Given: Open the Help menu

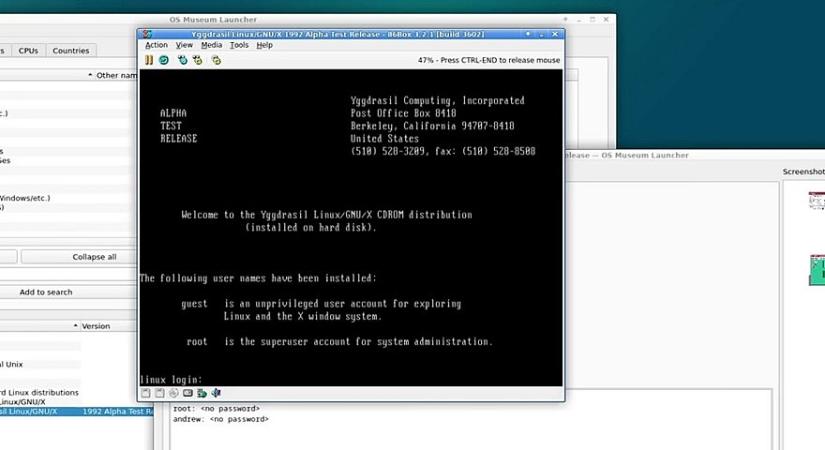Looking at the screenshot, I should 264,45.
